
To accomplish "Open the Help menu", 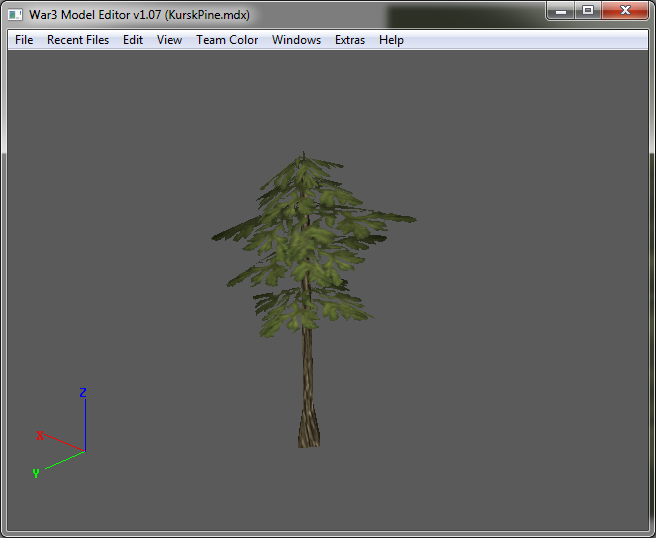I will [x=391, y=40].
